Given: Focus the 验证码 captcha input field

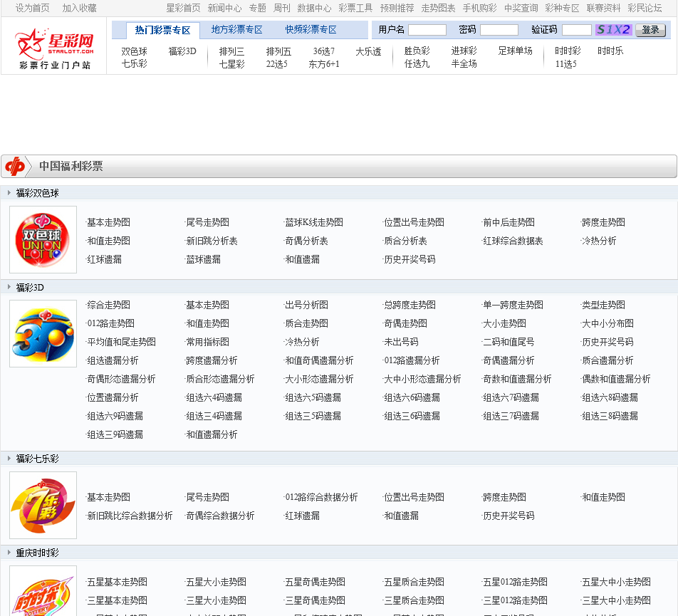Looking at the screenshot, I should tap(576, 30).
